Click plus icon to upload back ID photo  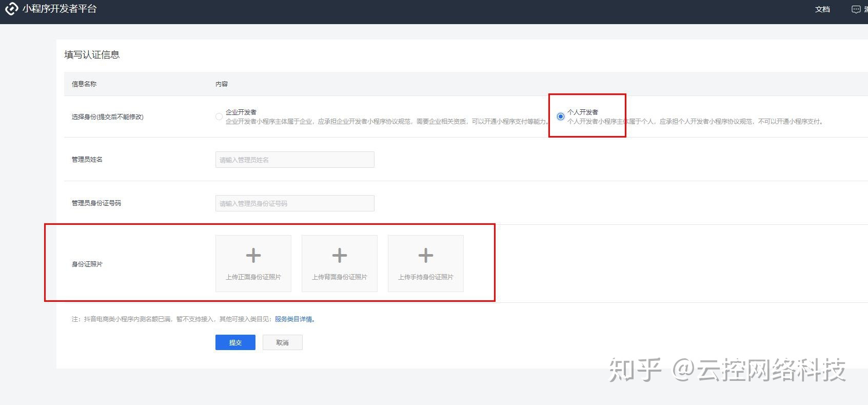340,255
